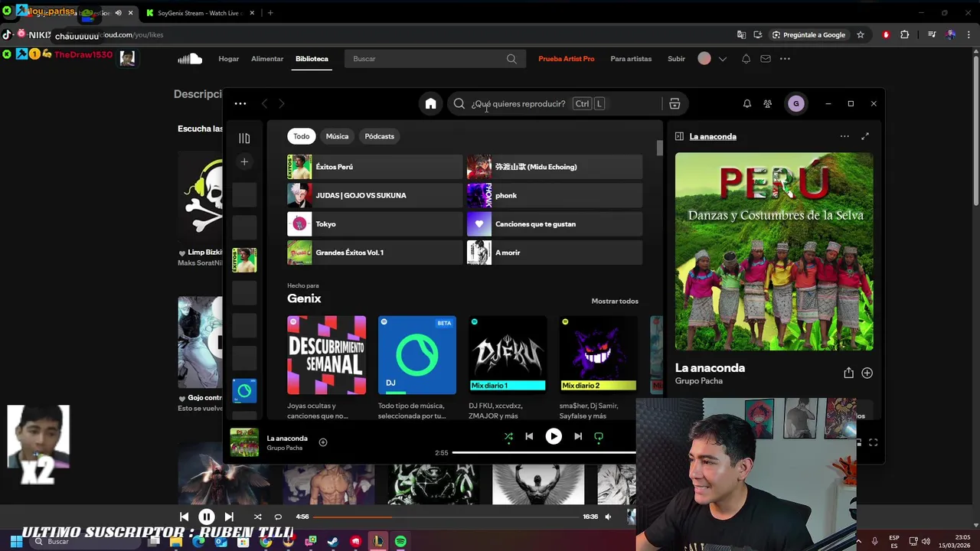Viewport: 980px width, 551px height.
Task: Select the Pódcasts filter chip
Action: click(x=380, y=136)
